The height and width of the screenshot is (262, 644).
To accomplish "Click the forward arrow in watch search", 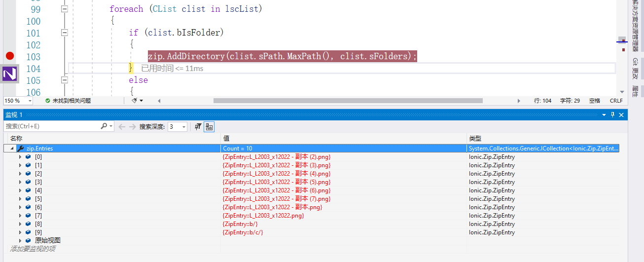I will (x=132, y=127).
